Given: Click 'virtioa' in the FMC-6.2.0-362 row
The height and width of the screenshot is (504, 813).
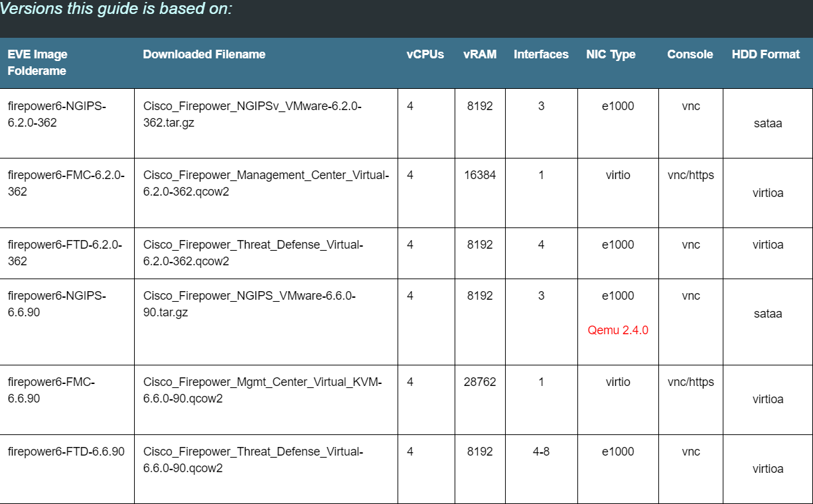Looking at the screenshot, I should (x=768, y=193).
